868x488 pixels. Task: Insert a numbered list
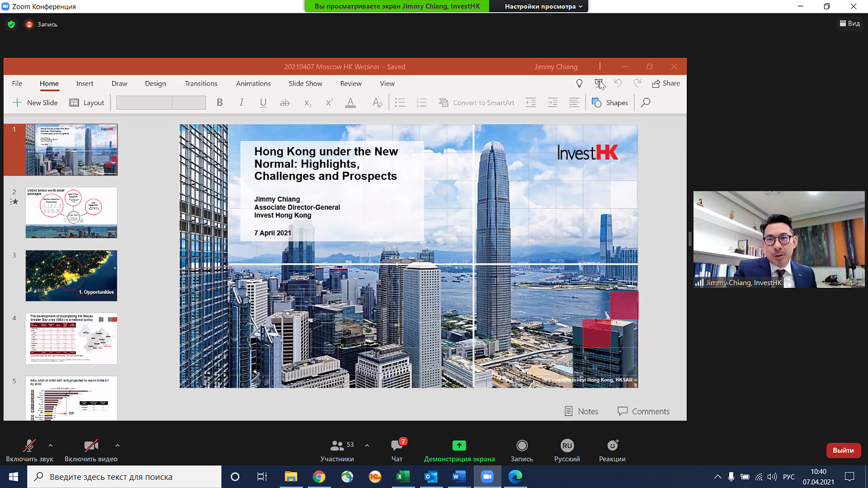(x=422, y=102)
